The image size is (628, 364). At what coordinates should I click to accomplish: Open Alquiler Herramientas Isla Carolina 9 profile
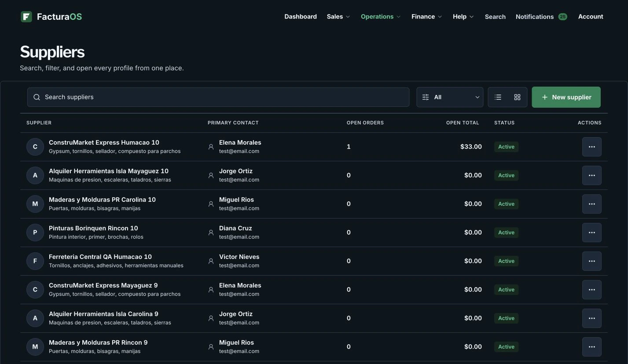103,314
